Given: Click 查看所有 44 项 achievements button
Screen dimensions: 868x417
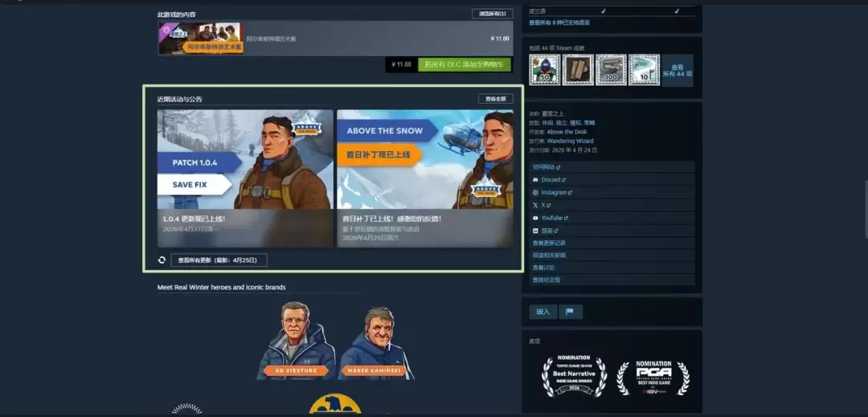Looking at the screenshot, I should (x=677, y=71).
